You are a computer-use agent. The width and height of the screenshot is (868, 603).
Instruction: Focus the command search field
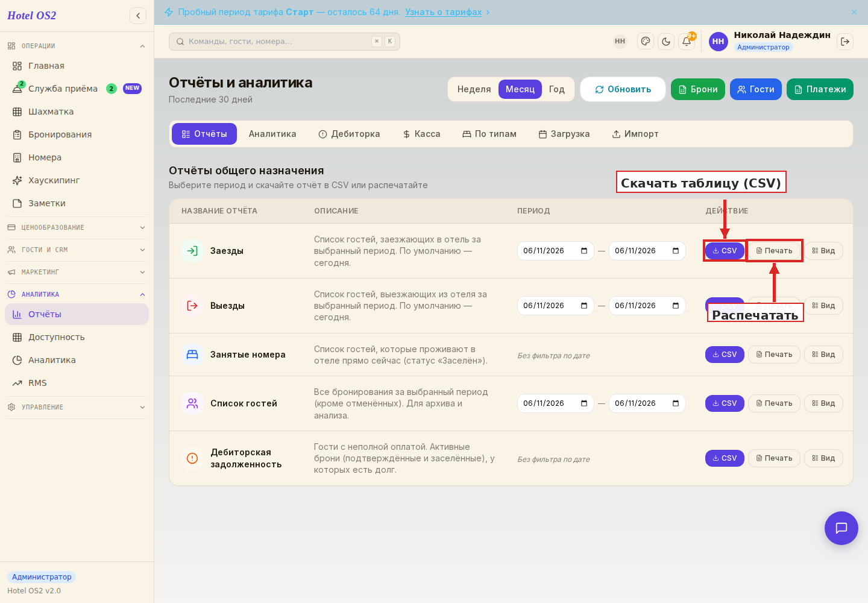point(285,42)
